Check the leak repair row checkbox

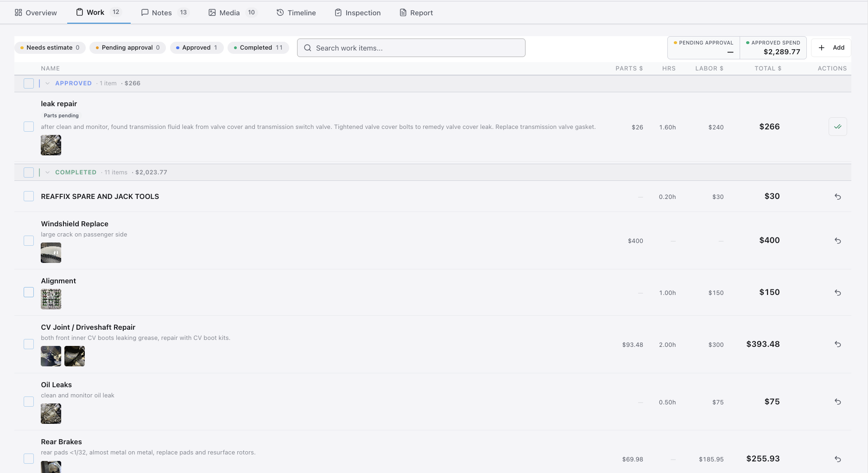point(29,127)
